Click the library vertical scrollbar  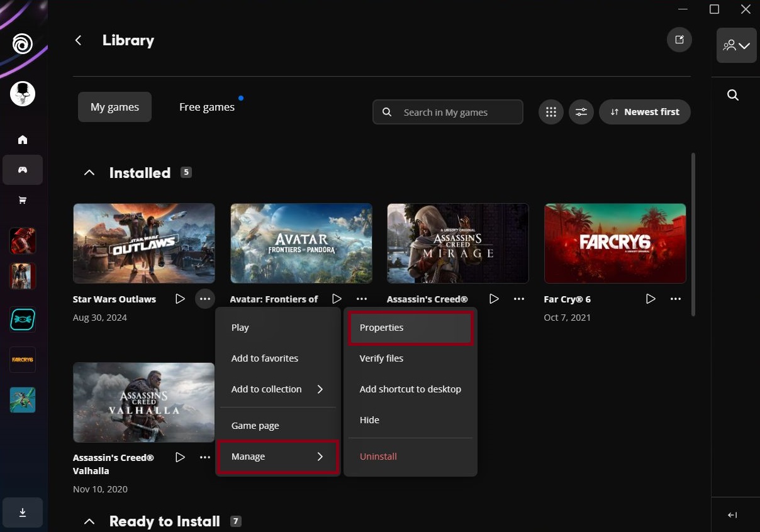click(694, 234)
